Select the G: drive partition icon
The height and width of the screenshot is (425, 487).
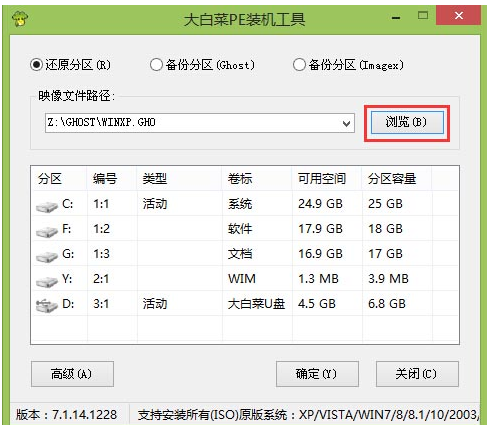tap(47, 256)
